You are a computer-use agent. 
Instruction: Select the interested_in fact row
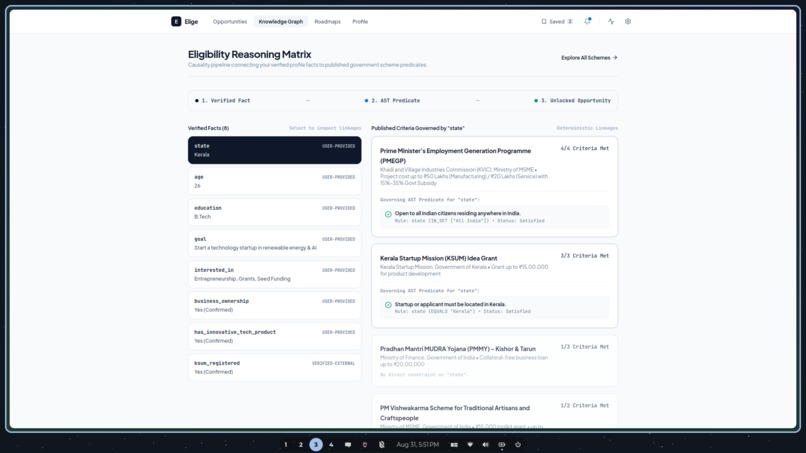(274, 274)
